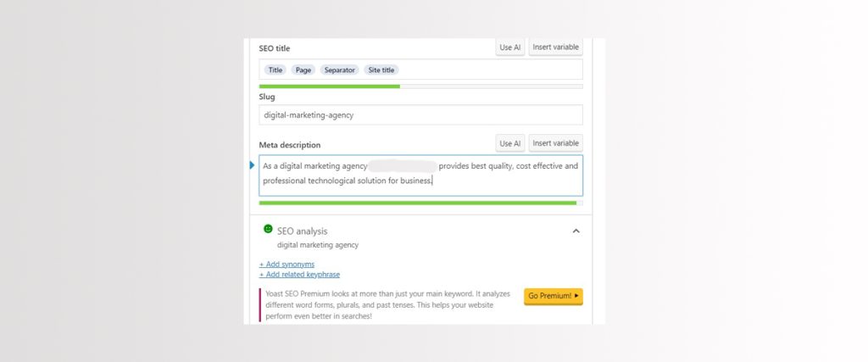Collapse SEO analysis using the chevron
The image size is (868, 362).
576,231
